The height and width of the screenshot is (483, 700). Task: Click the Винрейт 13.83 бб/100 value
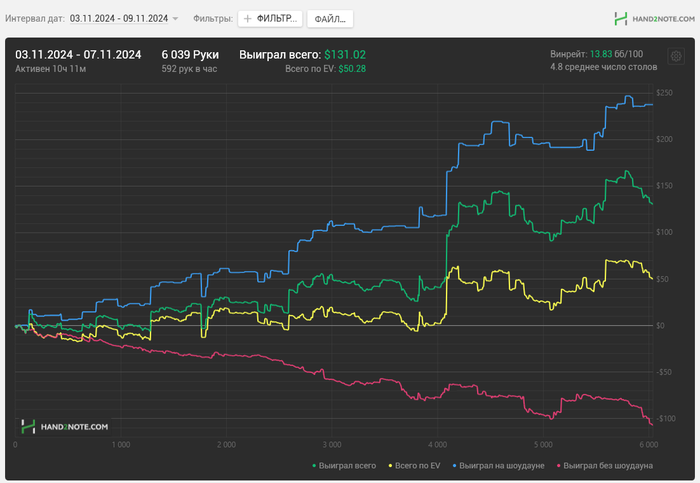click(596, 54)
